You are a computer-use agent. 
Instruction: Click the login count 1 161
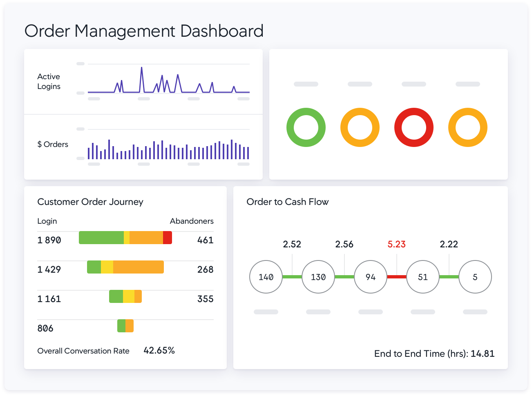[49, 299]
